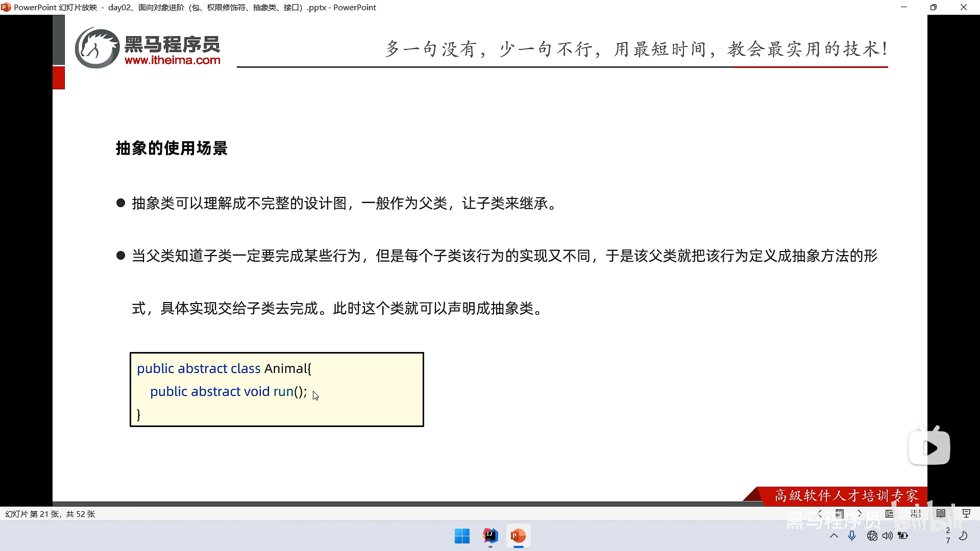Open the network status tray flyout
Viewport: 980px width, 551px height.
(872, 536)
